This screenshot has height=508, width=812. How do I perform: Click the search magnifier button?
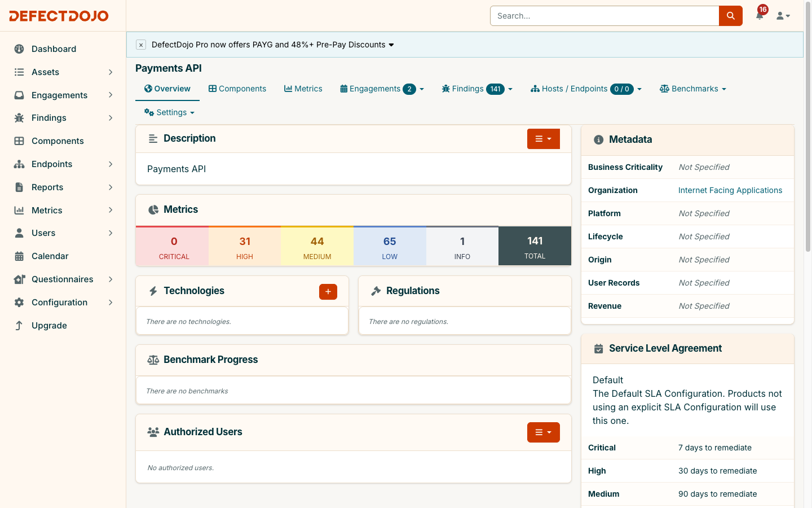click(x=731, y=16)
